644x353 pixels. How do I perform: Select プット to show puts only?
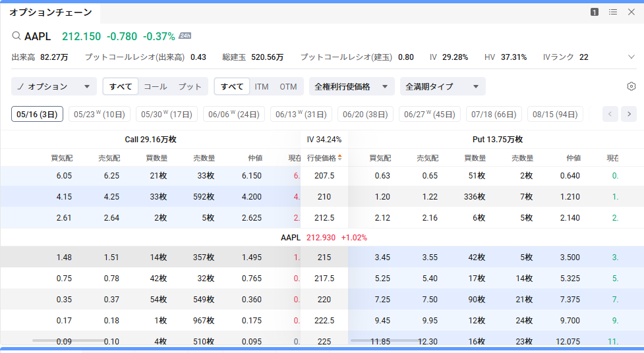[x=190, y=86]
